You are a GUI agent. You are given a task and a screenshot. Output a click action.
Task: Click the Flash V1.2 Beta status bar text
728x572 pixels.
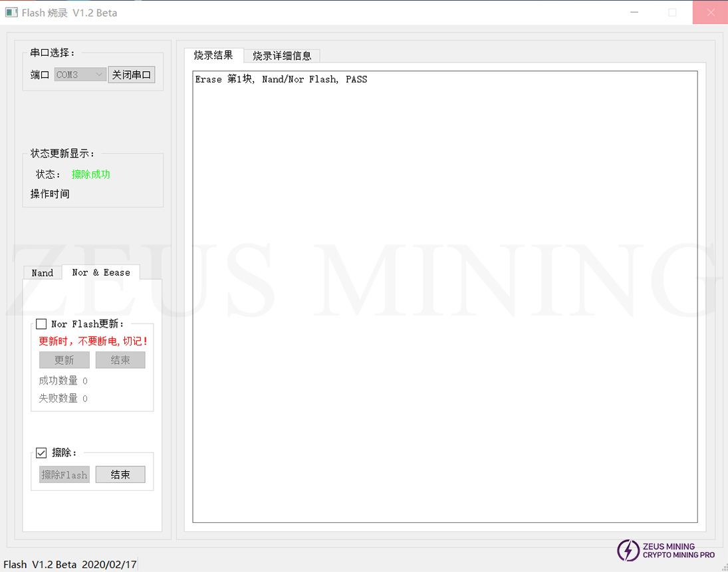click(70, 565)
